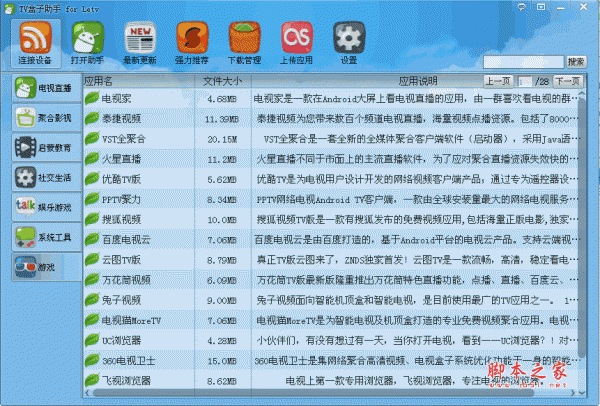
Task: Select the 万花筒视频 app name
Action: [126, 280]
